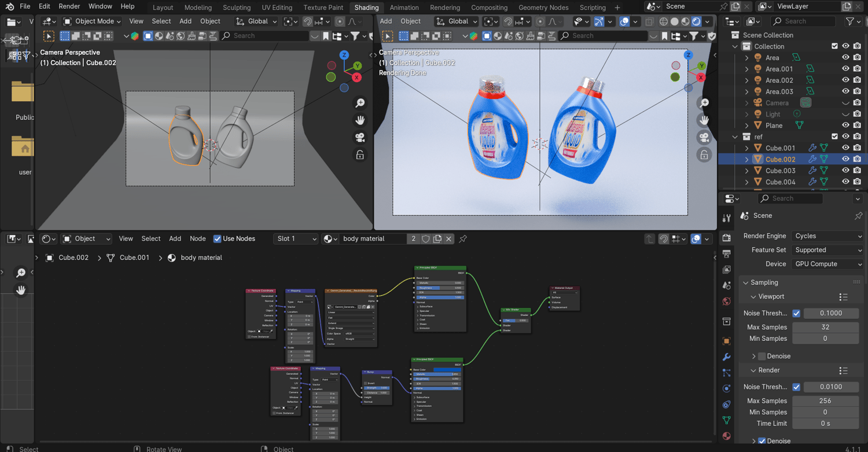Add a new workspace with plus button
This screenshot has width=868, height=452.
point(617,8)
